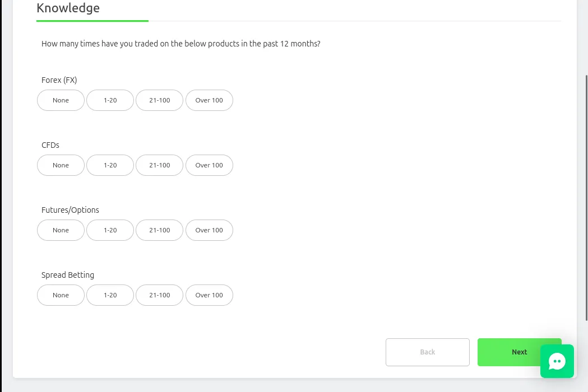
Task: Open the live chat bubble icon
Action: 557,361
